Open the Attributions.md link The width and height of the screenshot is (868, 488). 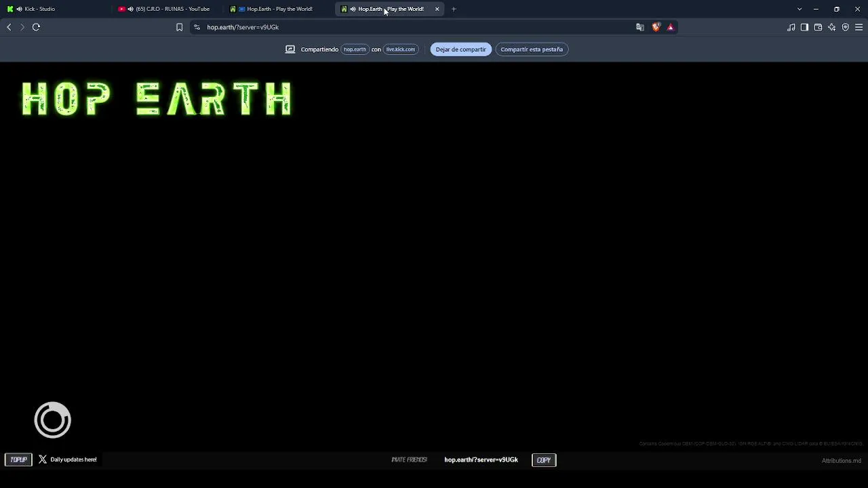842,461
